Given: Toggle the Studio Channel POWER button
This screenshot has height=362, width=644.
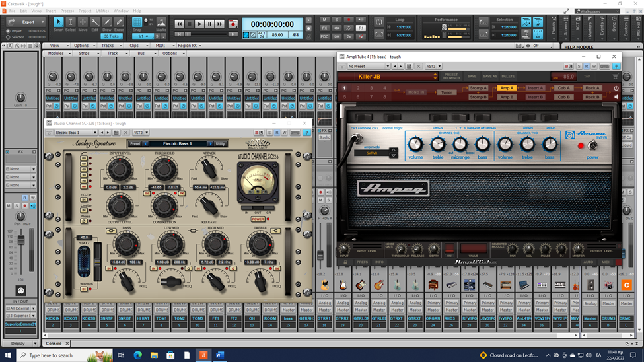Looking at the screenshot, I should (258, 219).
